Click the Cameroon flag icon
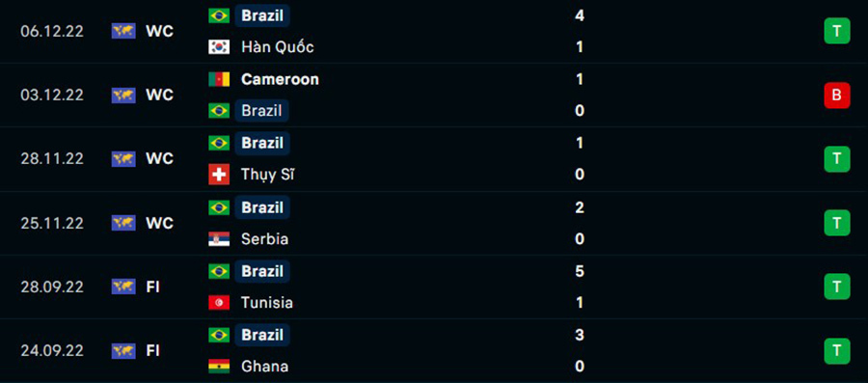The width and height of the screenshot is (868, 383). coord(219,79)
